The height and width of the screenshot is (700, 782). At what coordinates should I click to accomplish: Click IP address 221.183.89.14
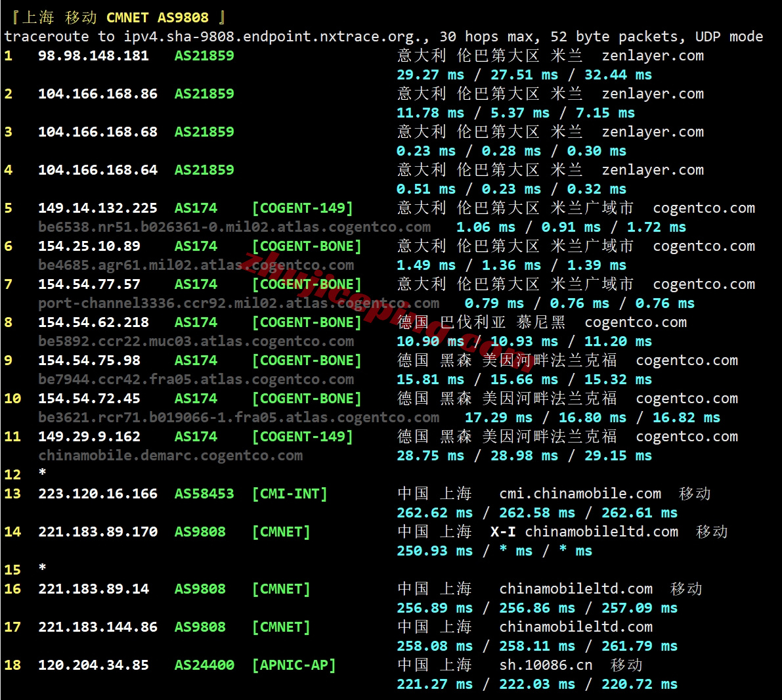(x=93, y=589)
